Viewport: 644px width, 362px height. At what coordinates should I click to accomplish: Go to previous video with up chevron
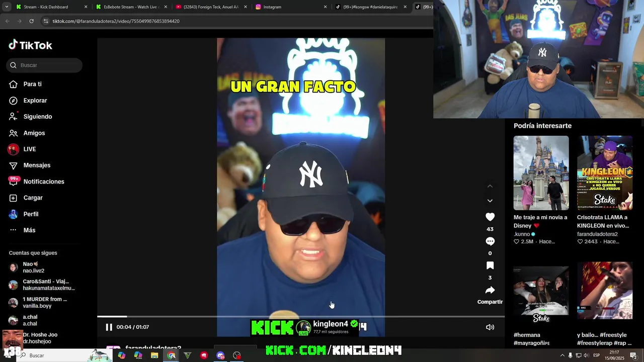[x=490, y=186]
